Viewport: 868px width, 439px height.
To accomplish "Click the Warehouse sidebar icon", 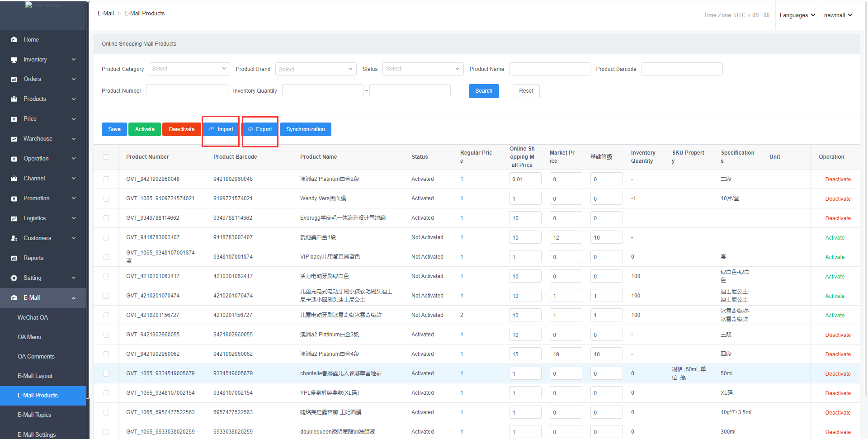I will tap(14, 139).
